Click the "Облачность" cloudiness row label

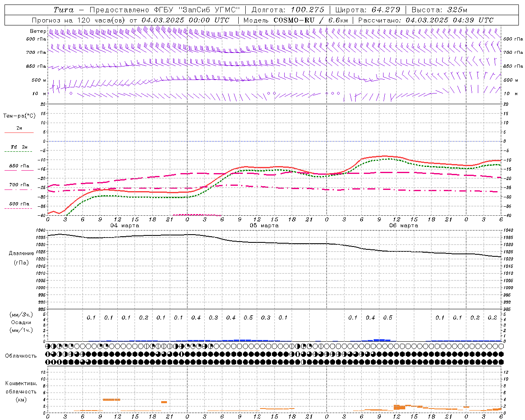pos(21,356)
